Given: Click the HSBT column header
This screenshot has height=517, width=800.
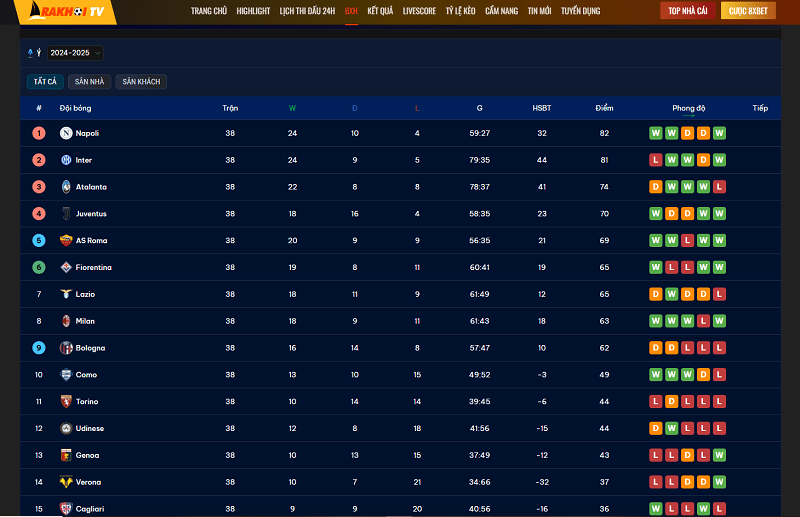Looking at the screenshot, I should pyautogui.click(x=542, y=108).
